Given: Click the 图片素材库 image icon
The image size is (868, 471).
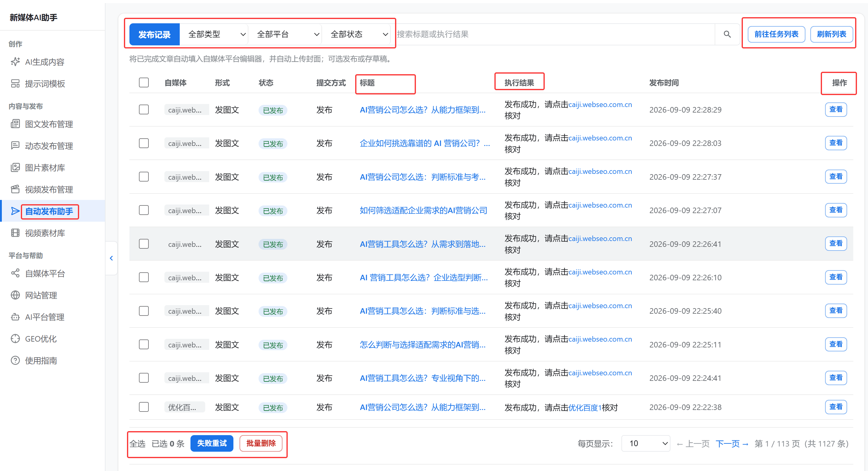Looking at the screenshot, I should tap(15, 167).
